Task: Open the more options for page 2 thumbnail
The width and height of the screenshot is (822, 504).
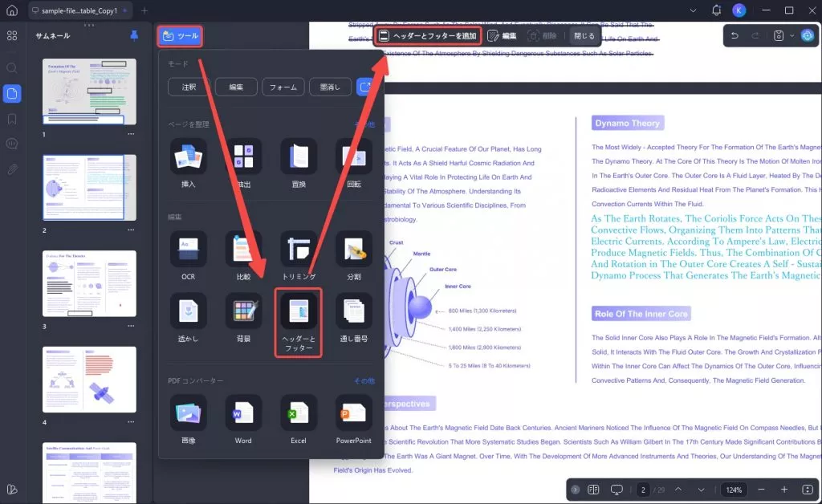Action: (131, 230)
